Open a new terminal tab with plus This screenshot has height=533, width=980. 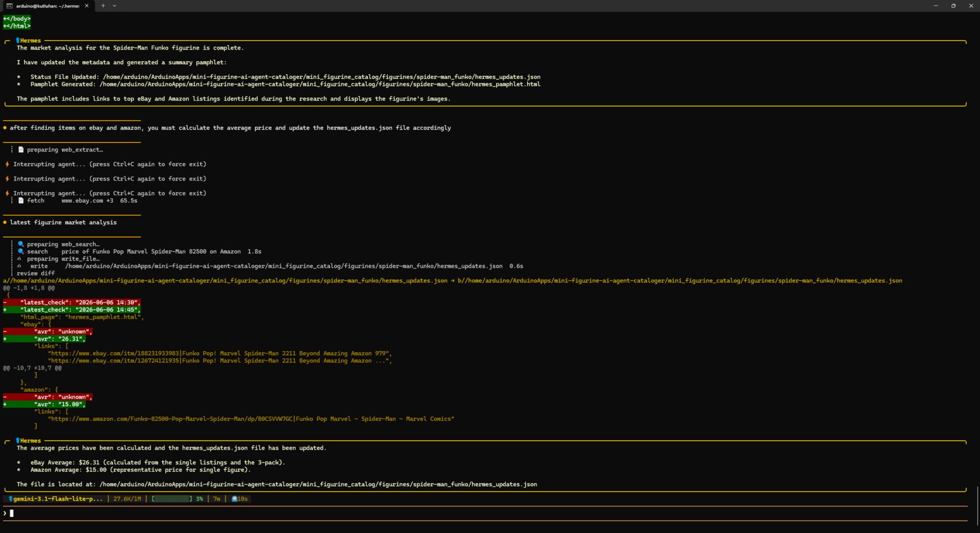coord(103,6)
